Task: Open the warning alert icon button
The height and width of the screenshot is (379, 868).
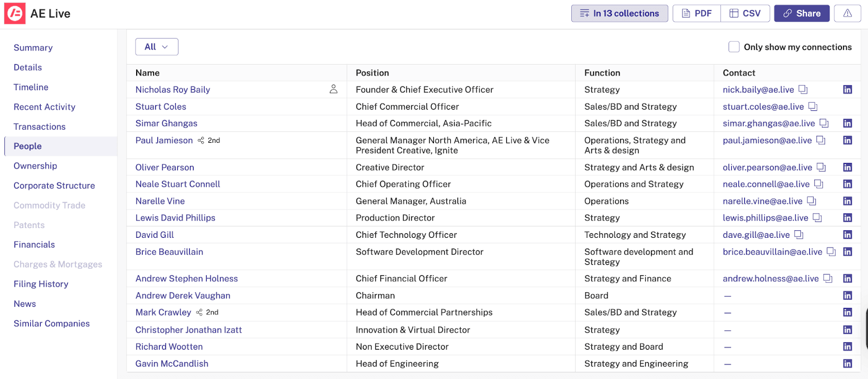Action: tap(847, 14)
